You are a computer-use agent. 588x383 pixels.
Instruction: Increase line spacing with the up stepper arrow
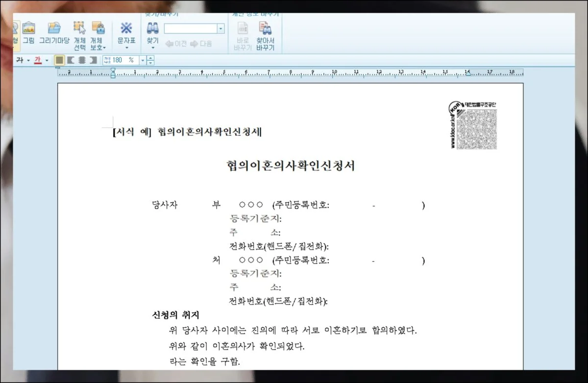point(149,57)
